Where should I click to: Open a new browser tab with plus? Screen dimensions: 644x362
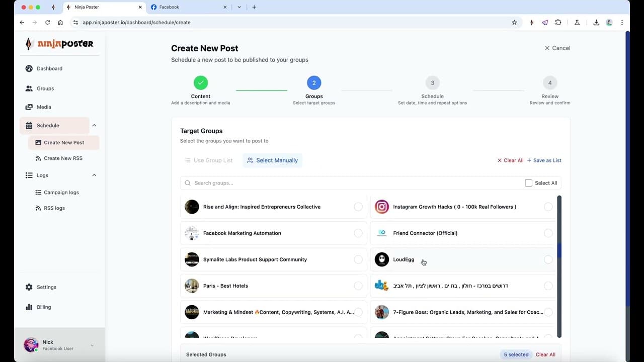click(x=254, y=7)
